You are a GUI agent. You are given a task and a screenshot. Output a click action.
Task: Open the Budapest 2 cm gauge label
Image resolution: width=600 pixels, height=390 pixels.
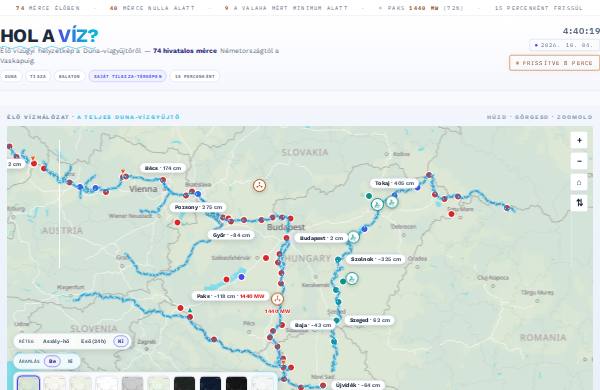tap(321, 238)
